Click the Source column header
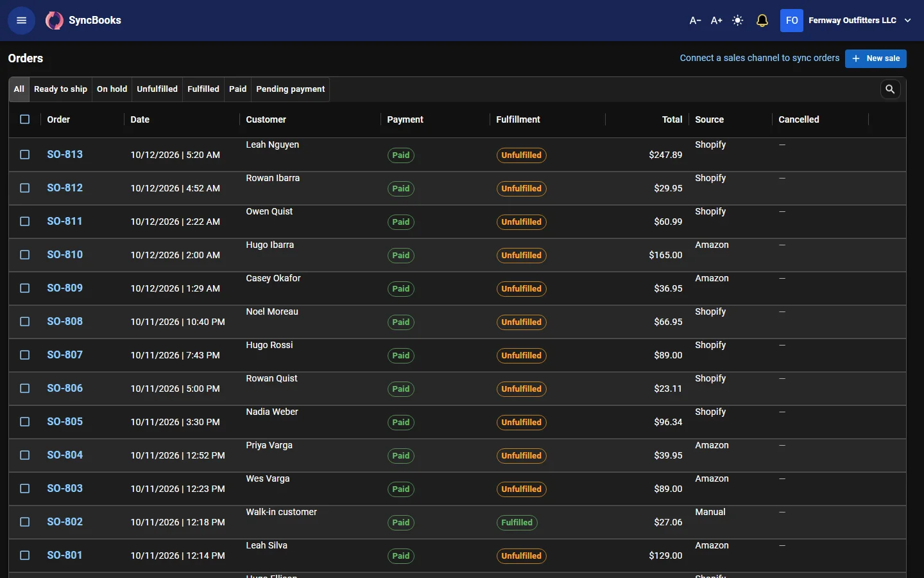This screenshot has height=578, width=924. coord(709,119)
